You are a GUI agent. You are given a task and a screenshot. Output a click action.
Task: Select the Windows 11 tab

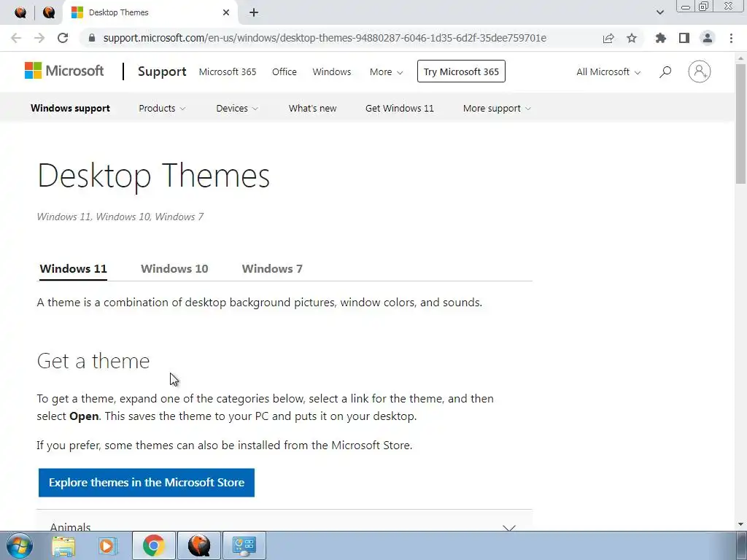(x=74, y=269)
